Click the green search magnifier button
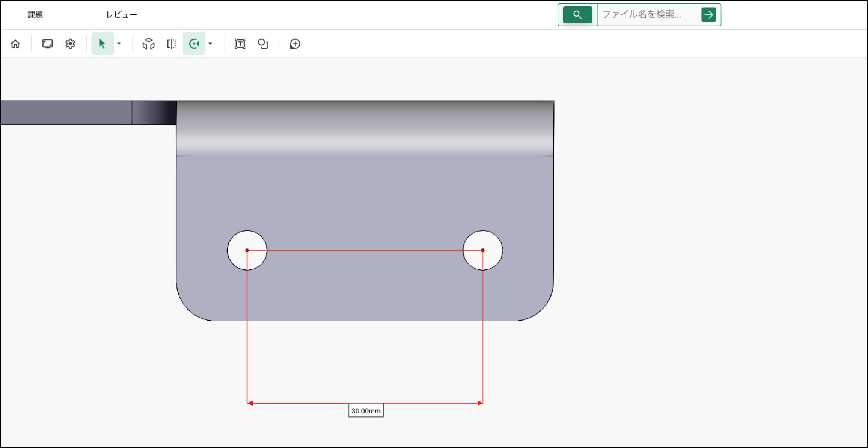This screenshot has width=868, height=448. 577,15
